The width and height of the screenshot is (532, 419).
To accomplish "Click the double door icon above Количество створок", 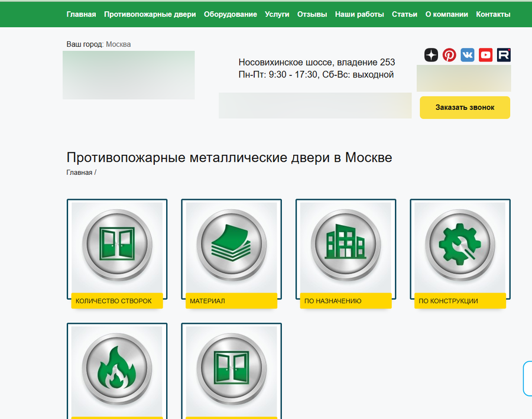I will (x=117, y=245).
